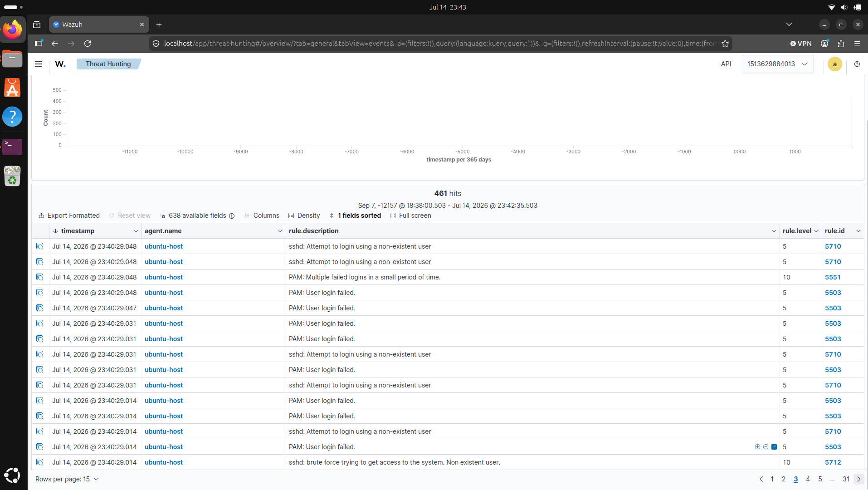Image resolution: width=868 pixels, height=490 pixels.
Task: Inspect document details for the rule 5551 row
Action: tap(40, 277)
